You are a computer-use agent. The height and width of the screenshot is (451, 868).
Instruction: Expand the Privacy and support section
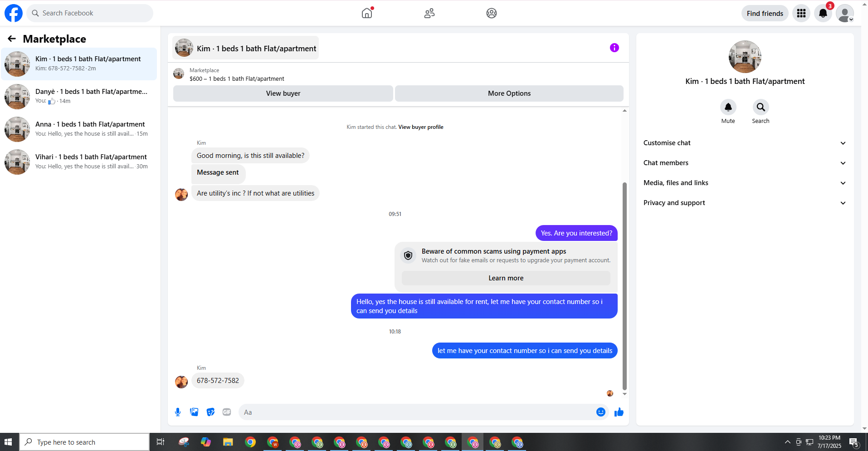[745, 203]
